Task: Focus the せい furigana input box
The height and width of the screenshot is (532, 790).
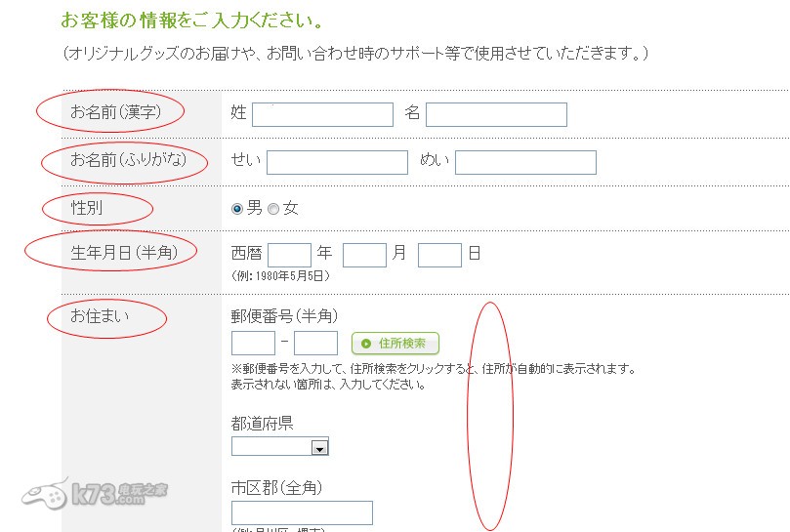Action: [337, 162]
